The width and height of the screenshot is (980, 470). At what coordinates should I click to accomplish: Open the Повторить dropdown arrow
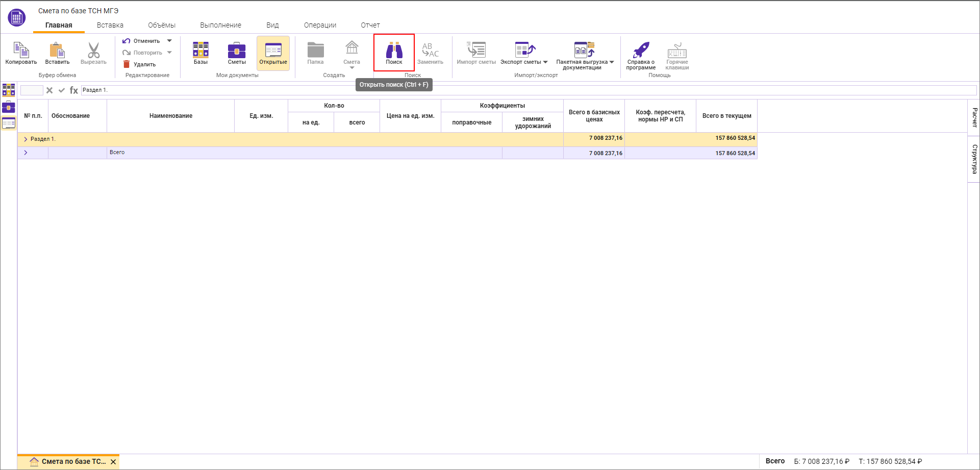169,53
